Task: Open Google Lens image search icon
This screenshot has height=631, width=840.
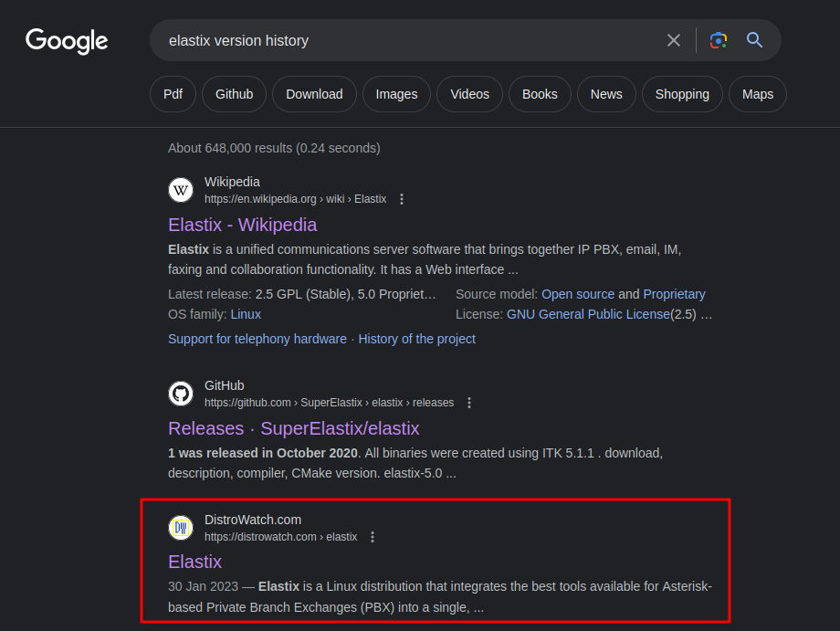Action: [718, 40]
